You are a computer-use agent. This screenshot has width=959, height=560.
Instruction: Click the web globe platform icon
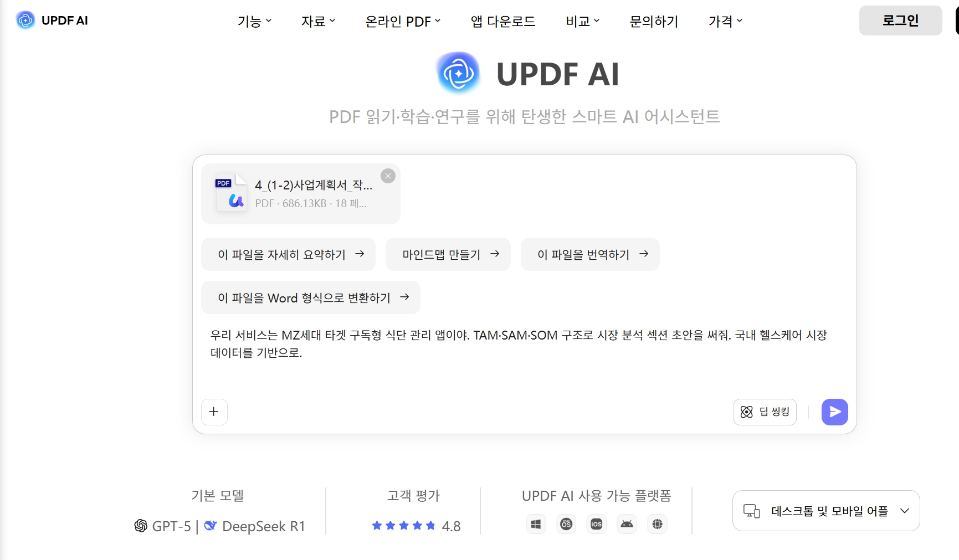point(657,524)
